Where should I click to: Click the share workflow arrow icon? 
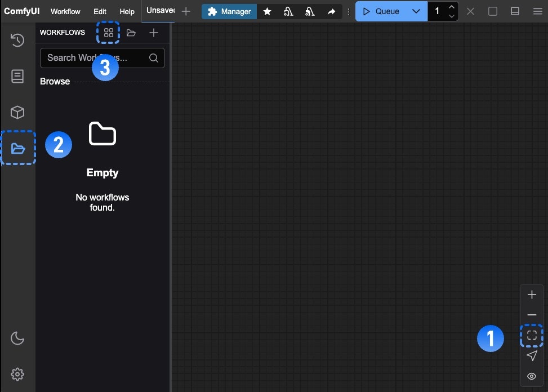pyautogui.click(x=332, y=11)
